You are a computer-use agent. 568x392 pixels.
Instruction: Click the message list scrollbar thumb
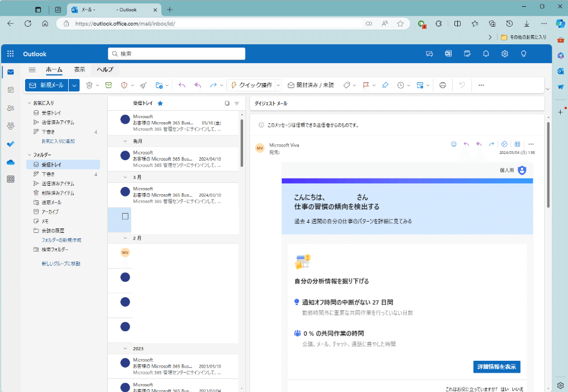coord(241,143)
